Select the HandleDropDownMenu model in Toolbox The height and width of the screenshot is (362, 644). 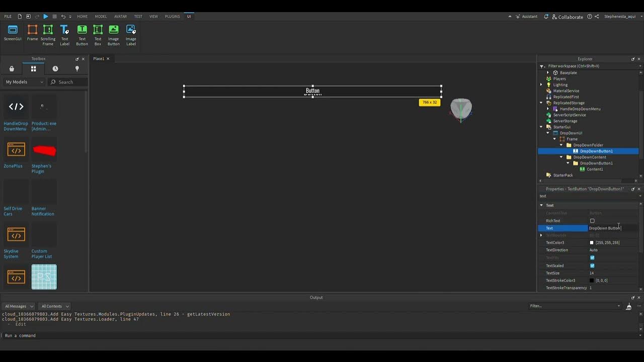pyautogui.click(x=16, y=113)
